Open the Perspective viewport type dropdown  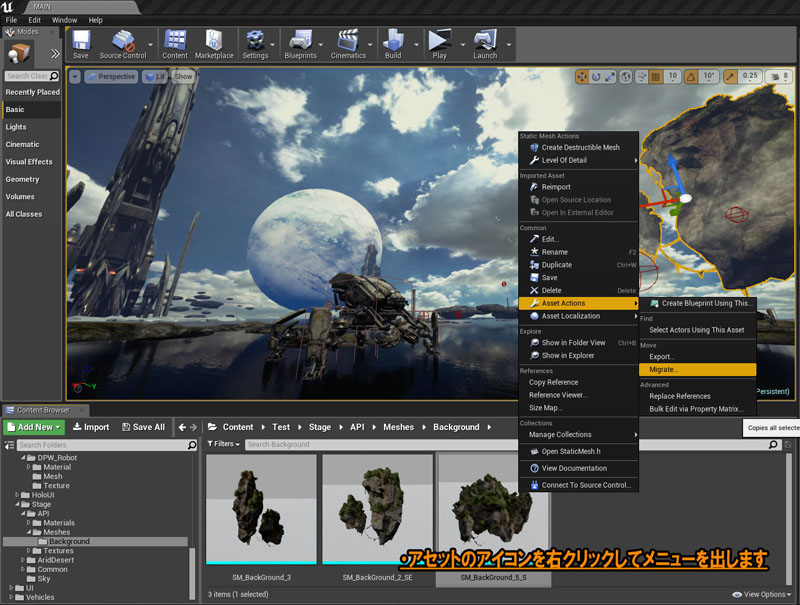[x=111, y=77]
